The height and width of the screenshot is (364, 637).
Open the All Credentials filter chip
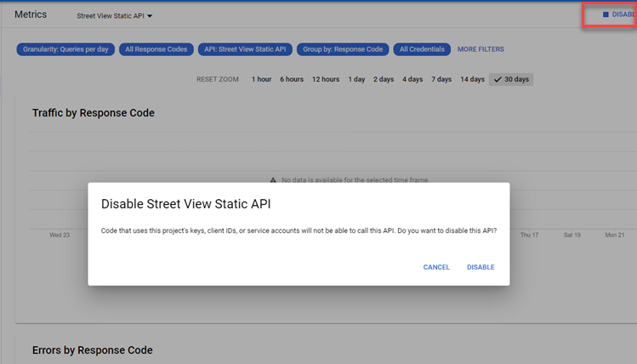422,49
